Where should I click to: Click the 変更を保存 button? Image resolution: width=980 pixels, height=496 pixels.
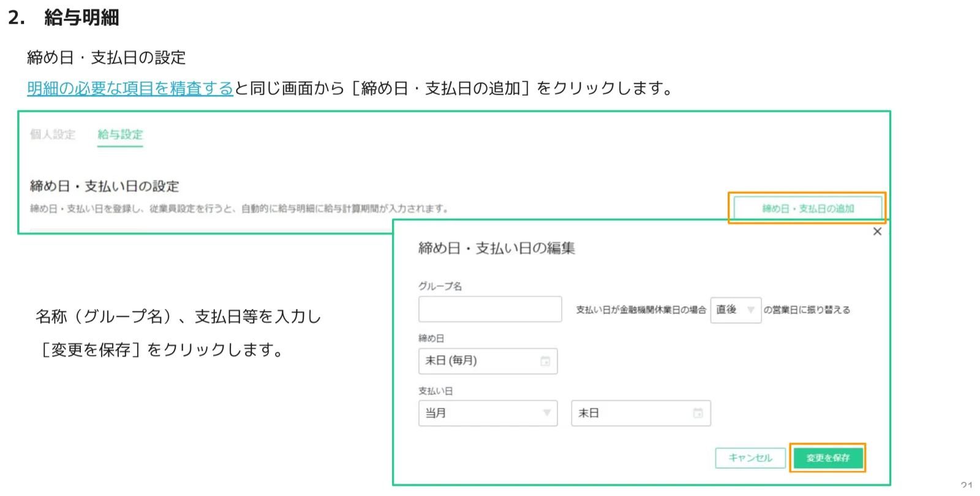coord(828,458)
